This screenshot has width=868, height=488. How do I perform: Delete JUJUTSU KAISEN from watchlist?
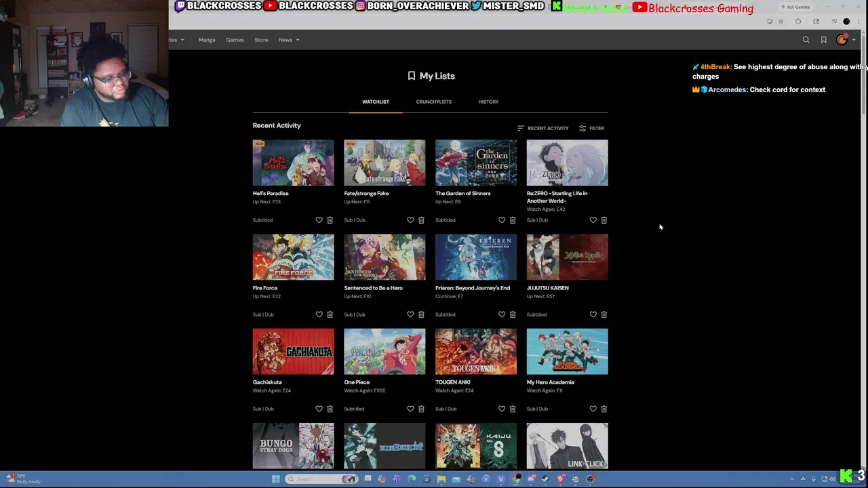coord(604,314)
